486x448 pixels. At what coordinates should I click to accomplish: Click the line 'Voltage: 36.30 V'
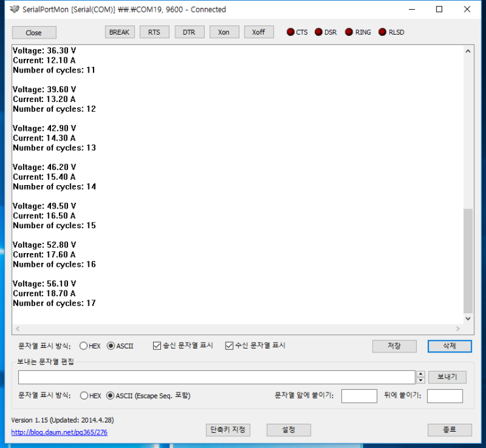[44, 50]
